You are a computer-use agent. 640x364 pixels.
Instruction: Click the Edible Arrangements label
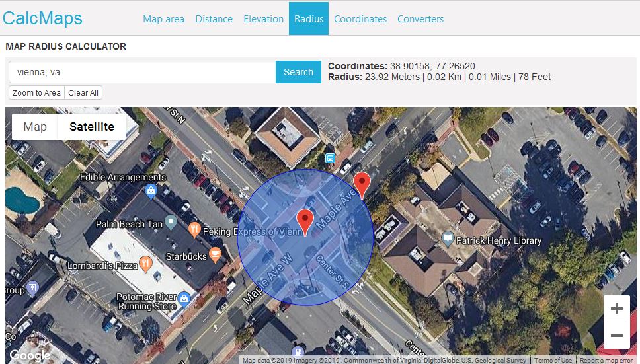click(123, 177)
